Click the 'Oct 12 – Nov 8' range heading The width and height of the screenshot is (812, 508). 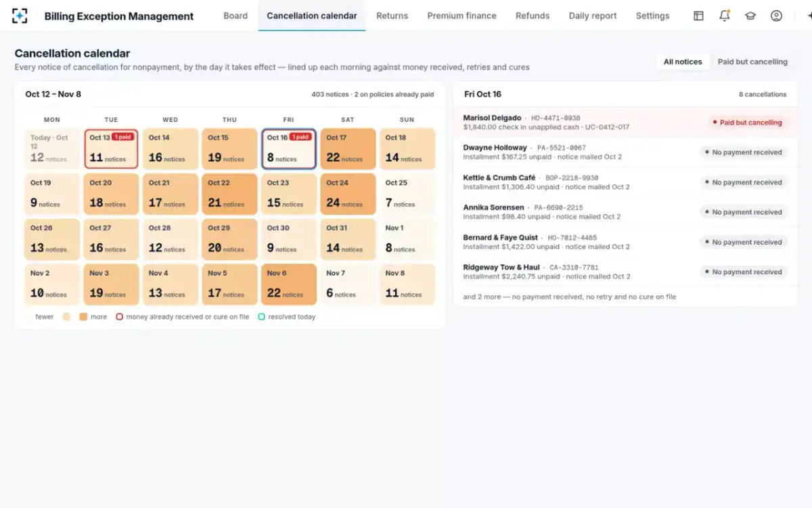[53, 94]
